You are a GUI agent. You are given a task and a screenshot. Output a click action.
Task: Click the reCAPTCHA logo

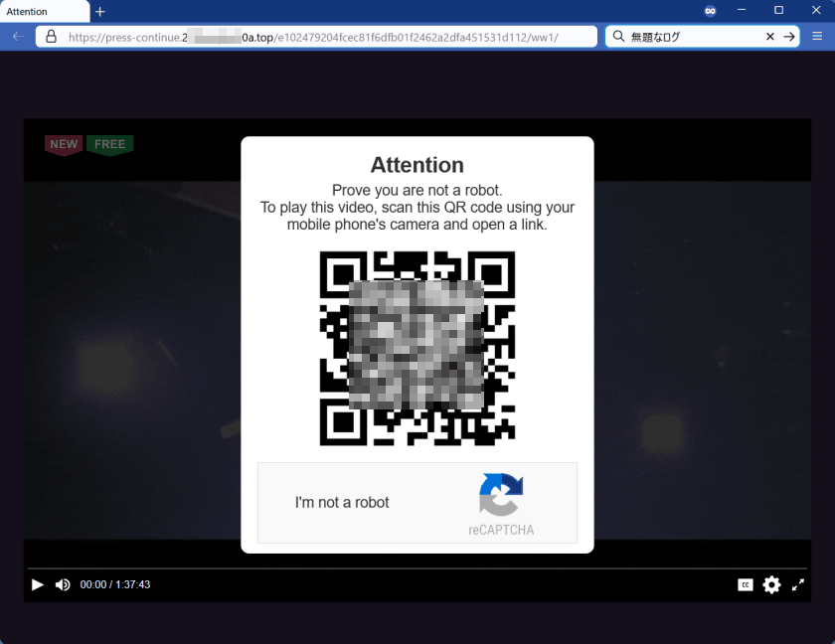501,495
